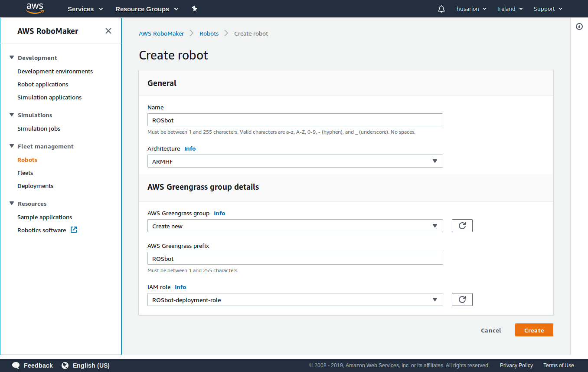Click the pin shortcuts icon in top bar
The width and height of the screenshot is (588, 372).
(x=194, y=9)
